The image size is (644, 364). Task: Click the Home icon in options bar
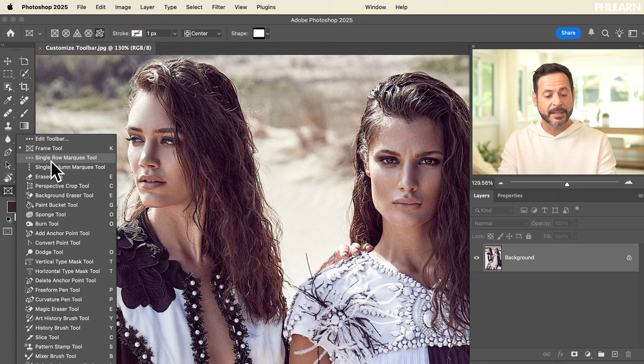(x=10, y=34)
